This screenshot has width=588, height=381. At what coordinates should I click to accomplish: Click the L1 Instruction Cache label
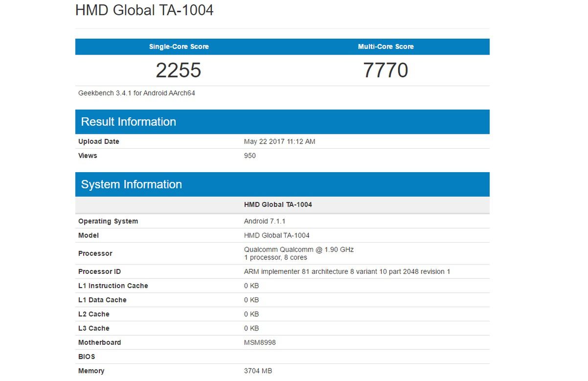pyautogui.click(x=113, y=286)
